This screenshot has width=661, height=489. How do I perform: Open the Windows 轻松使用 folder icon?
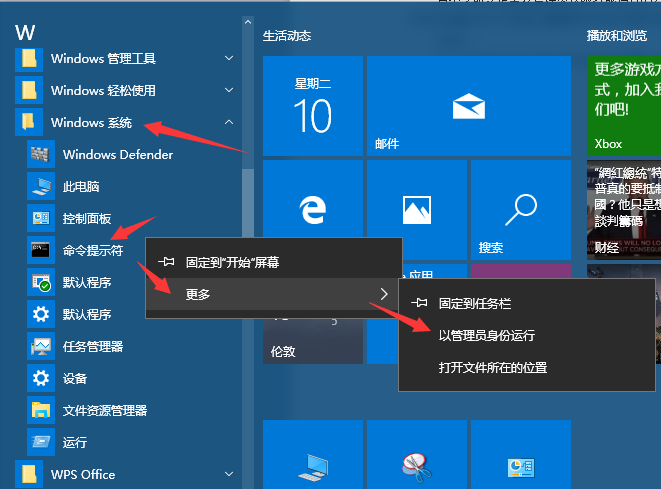pos(29,90)
